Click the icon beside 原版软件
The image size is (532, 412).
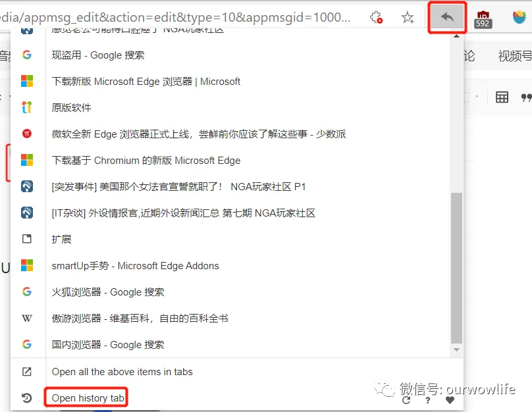(27, 107)
